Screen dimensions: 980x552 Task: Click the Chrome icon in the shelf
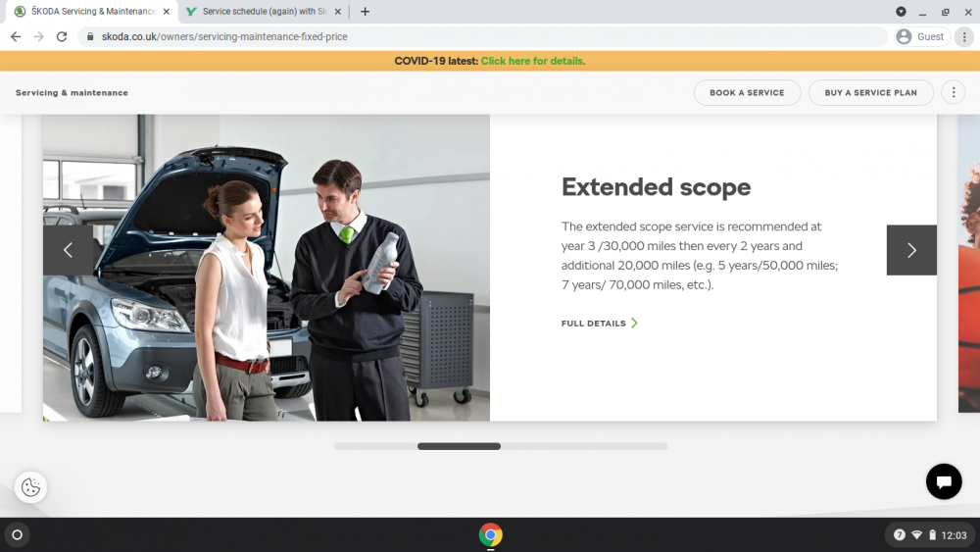click(x=490, y=535)
